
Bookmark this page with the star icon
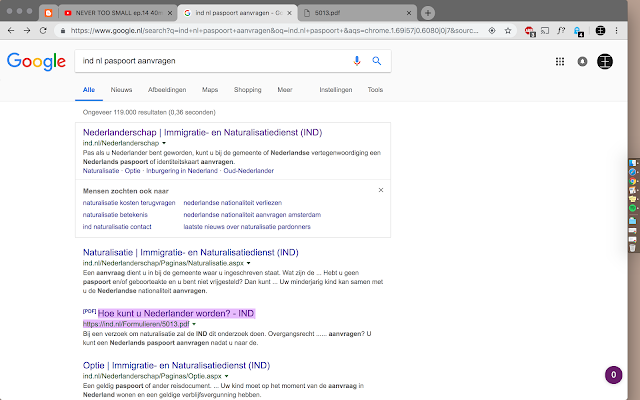pos(508,31)
